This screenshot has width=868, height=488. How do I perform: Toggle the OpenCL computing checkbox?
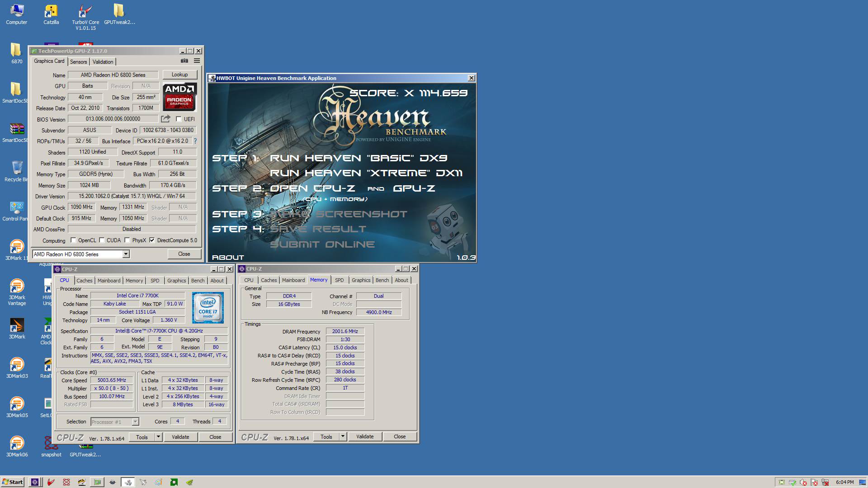pos(73,240)
